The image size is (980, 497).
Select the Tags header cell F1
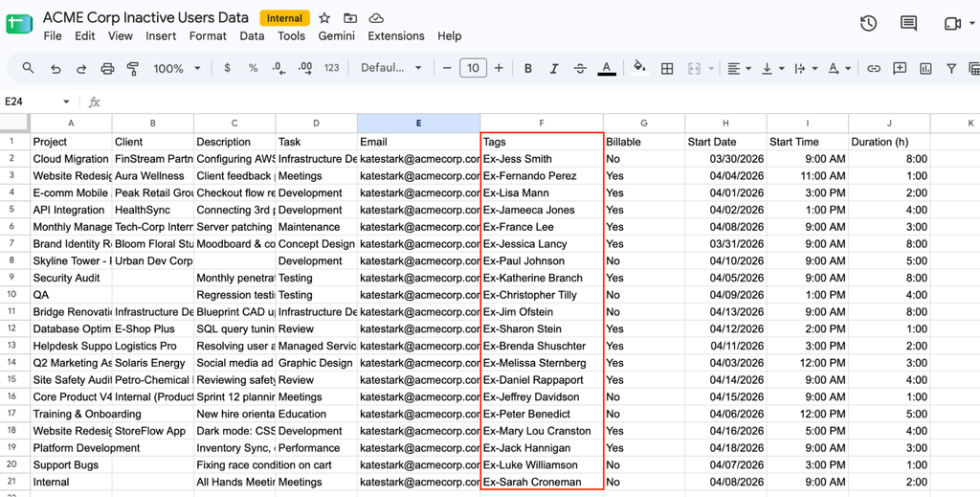[542, 142]
